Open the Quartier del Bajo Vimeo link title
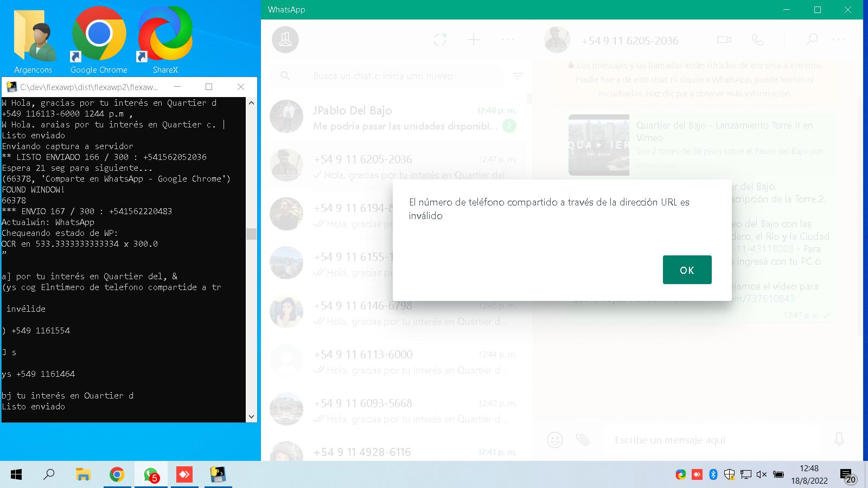The height and width of the screenshot is (488, 868). coord(724,132)
